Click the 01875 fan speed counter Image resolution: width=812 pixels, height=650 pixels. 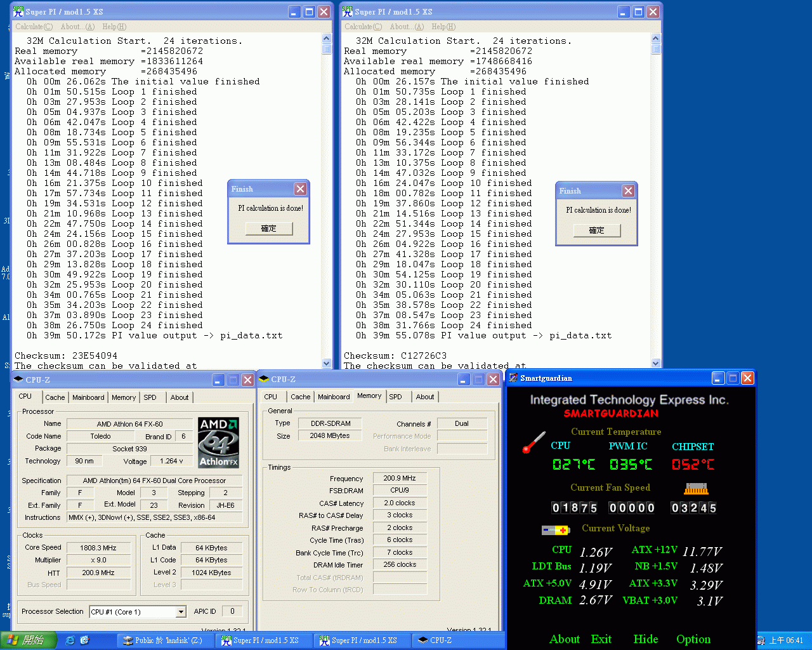[575, 508]
